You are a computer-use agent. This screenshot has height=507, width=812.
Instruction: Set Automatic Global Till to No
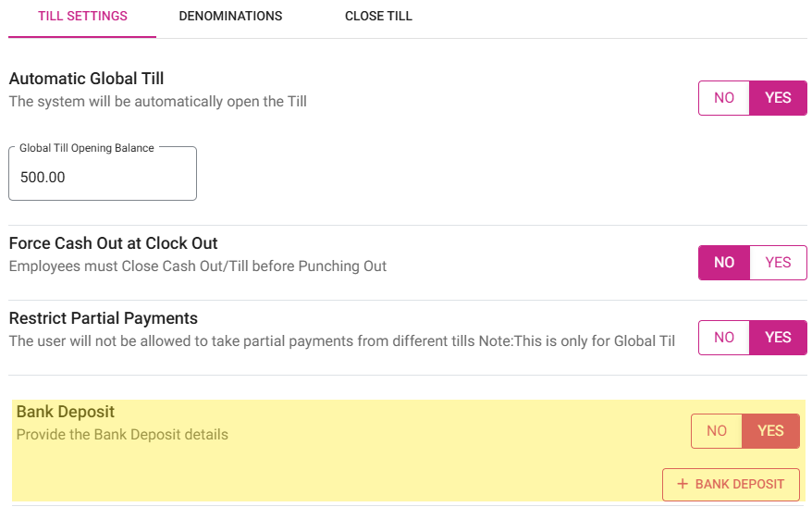point(724,98)
